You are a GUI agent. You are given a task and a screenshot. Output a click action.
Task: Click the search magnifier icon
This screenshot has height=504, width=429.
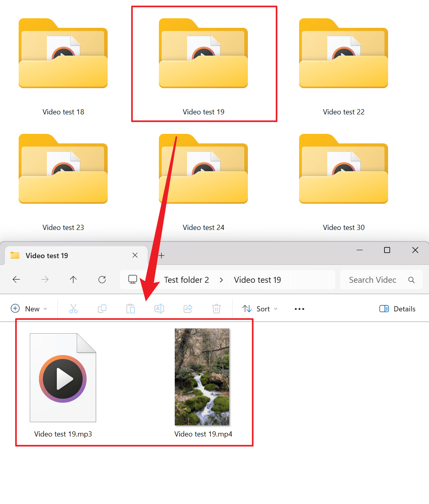pyautogui.click(x=412, y=280)
